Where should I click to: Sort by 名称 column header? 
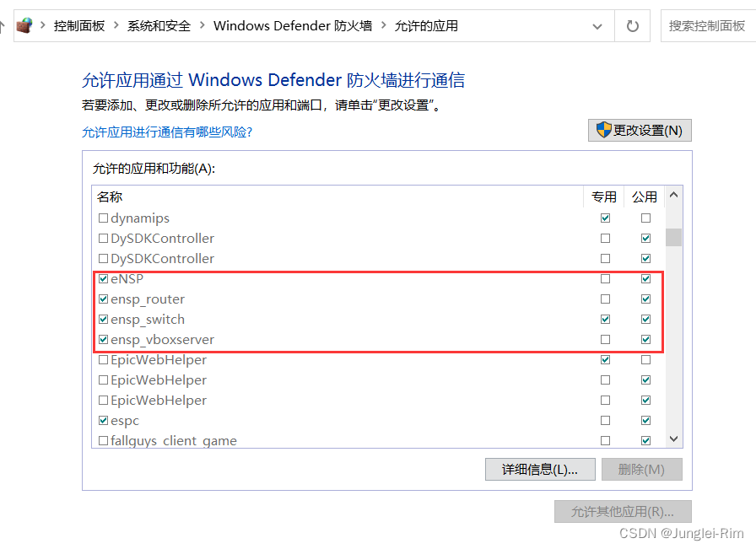pyautogui.click(x=110, y=196)
